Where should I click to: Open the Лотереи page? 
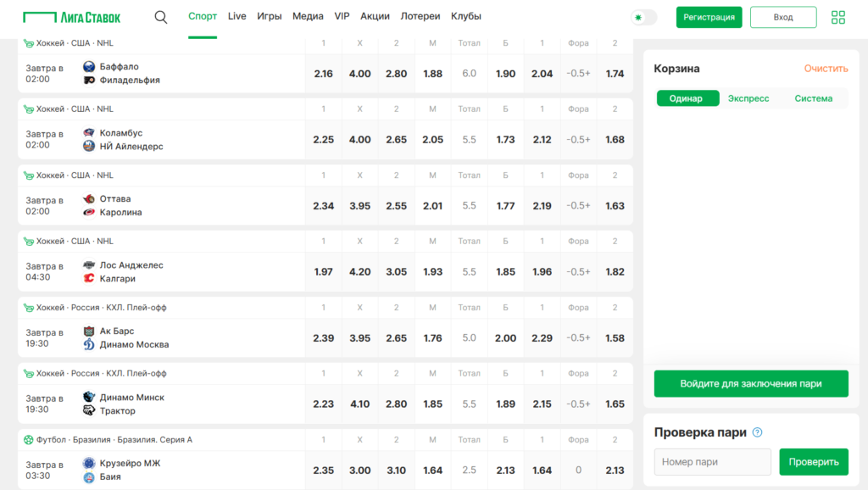click(x=420, y=17)
